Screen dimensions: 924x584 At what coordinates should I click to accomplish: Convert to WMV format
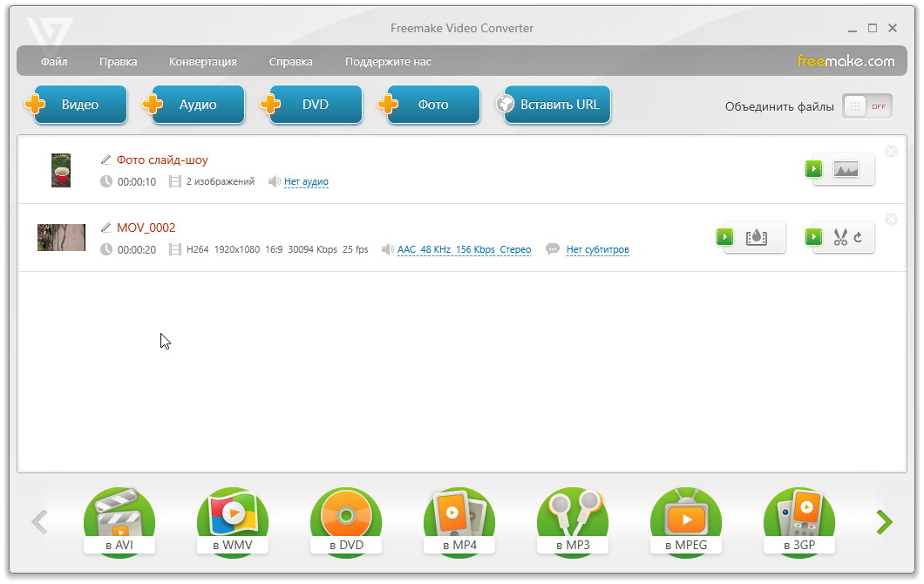[233, 521]
